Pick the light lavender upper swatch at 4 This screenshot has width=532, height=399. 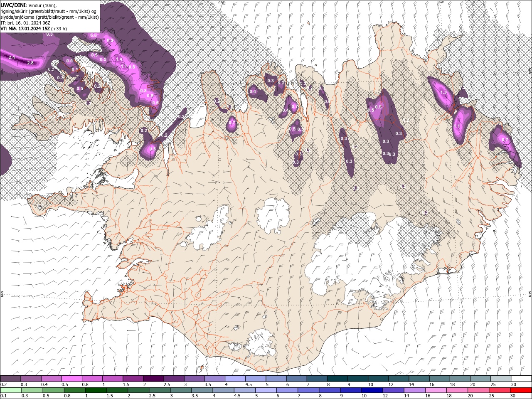(235, 379)
